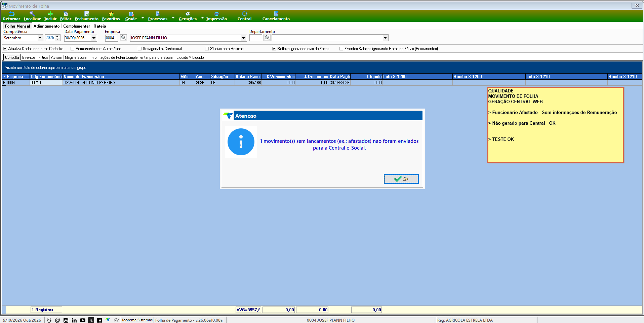Switch to Msgs e-Social tab

coord(76,57)
